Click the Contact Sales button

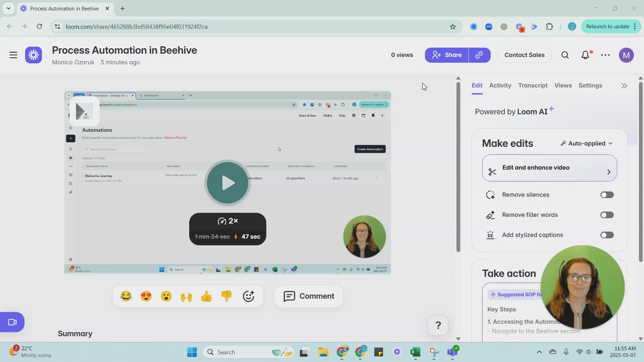click(x=524, y=55)
